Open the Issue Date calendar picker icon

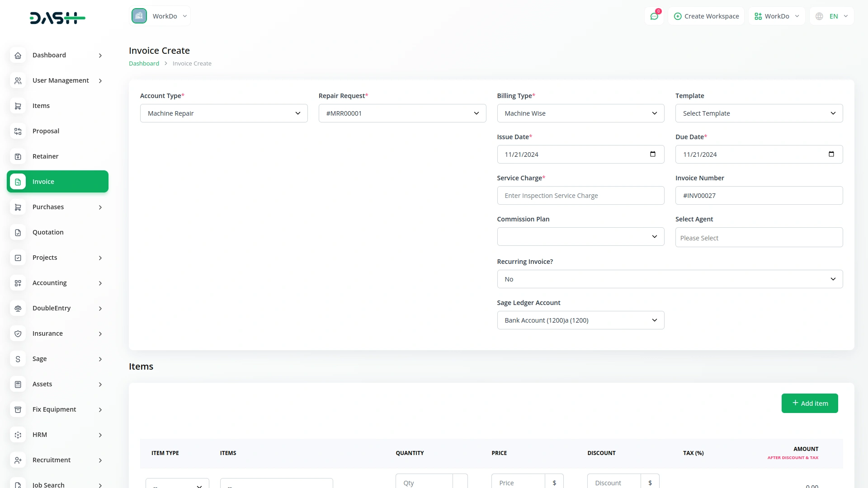pos(652,154)
